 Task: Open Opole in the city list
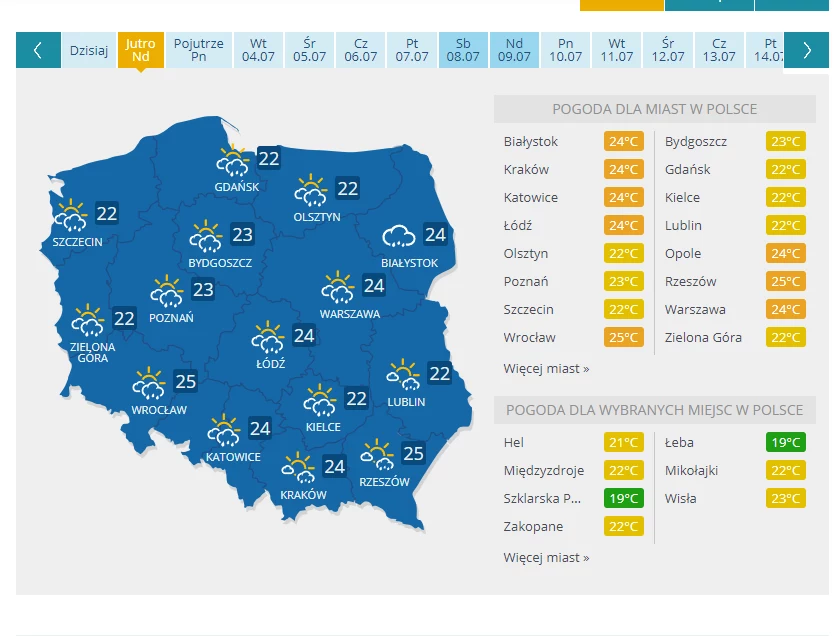pyautogui.click(x=683, y=254)
